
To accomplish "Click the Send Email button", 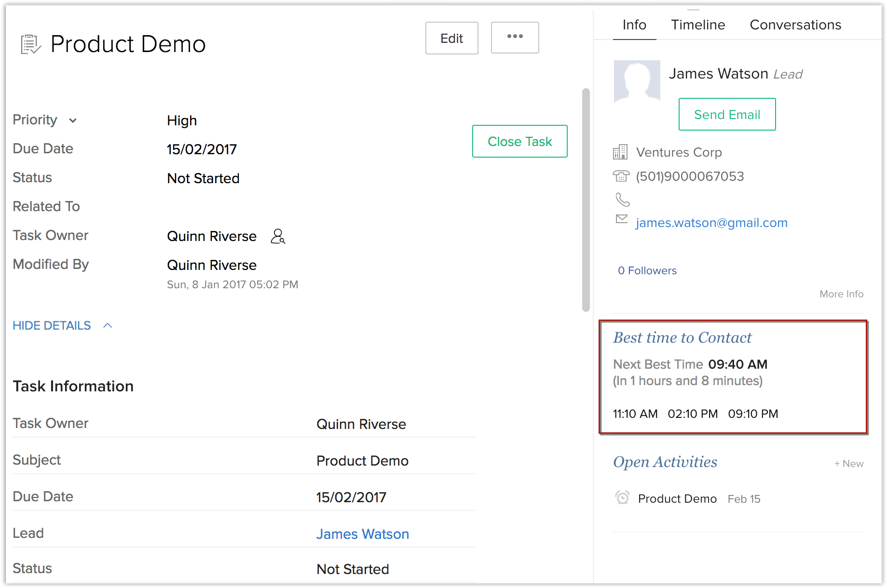I will click(x=727, y=115).
